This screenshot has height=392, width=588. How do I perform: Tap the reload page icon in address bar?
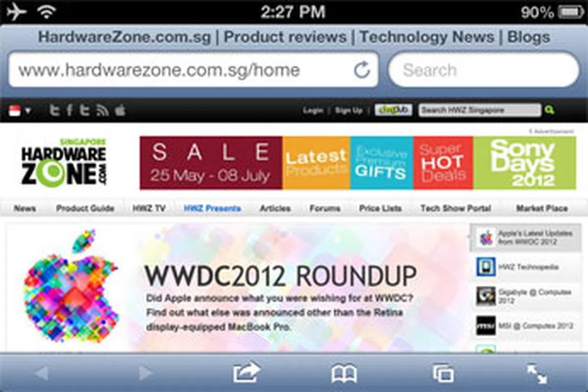(362, 70)
